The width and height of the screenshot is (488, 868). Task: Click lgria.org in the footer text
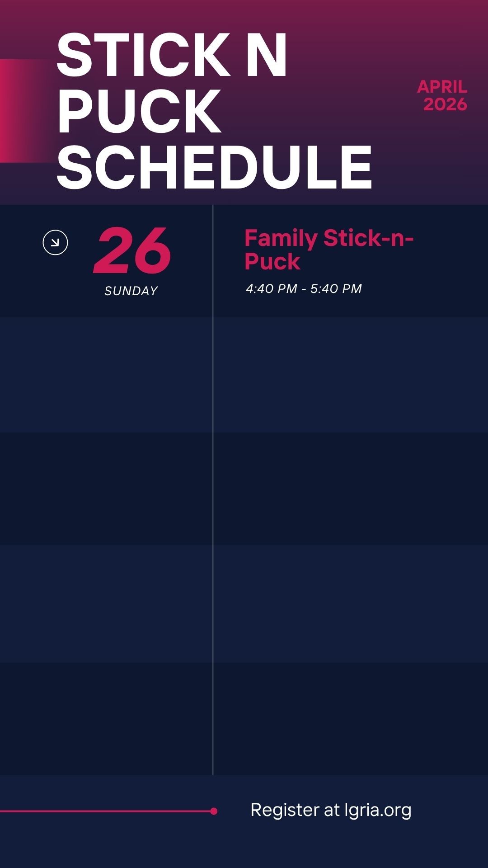click(x=378, y=810)
